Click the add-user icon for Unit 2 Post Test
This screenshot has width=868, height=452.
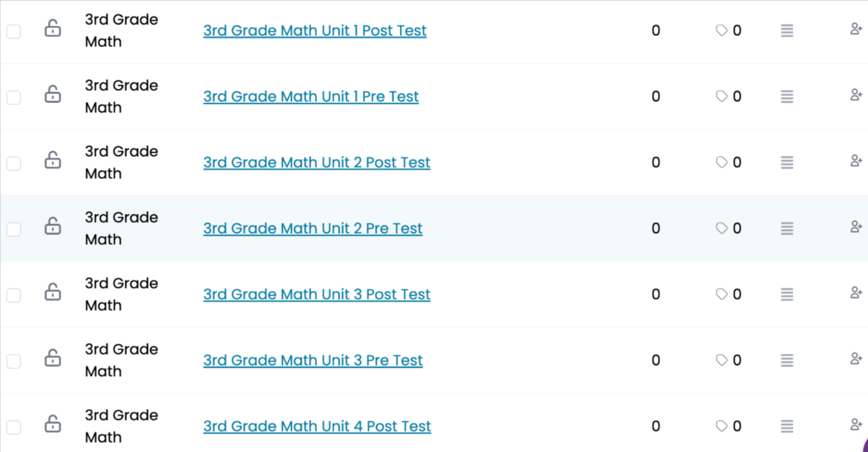(x=856, y=161)
